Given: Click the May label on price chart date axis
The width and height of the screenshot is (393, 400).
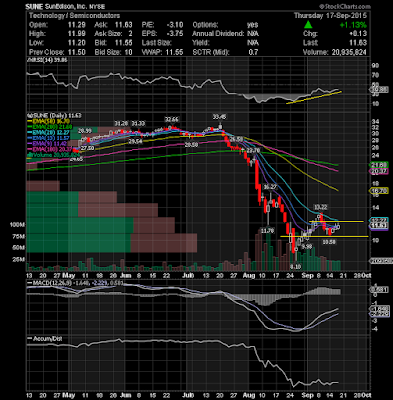Looking at the screenshot, I should 69,276.
